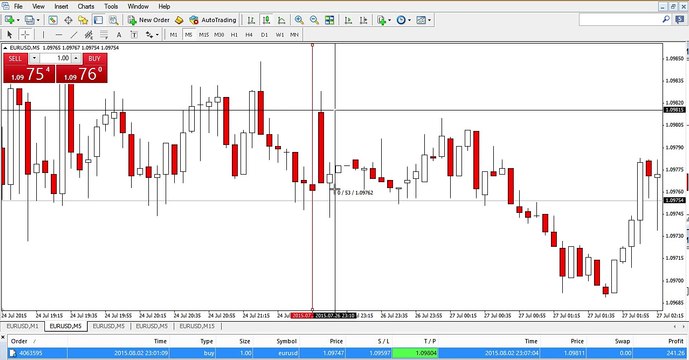Increase trade volume with up arrow

click(76, 58)
